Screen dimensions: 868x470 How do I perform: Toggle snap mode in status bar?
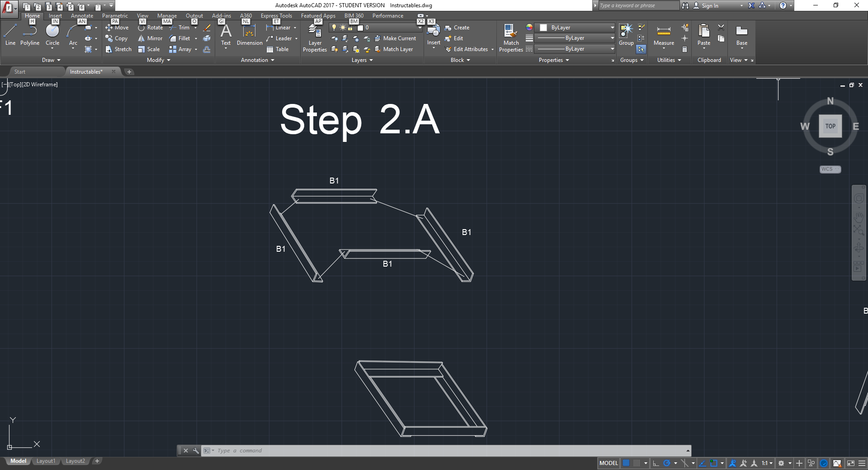coord(637,463)
